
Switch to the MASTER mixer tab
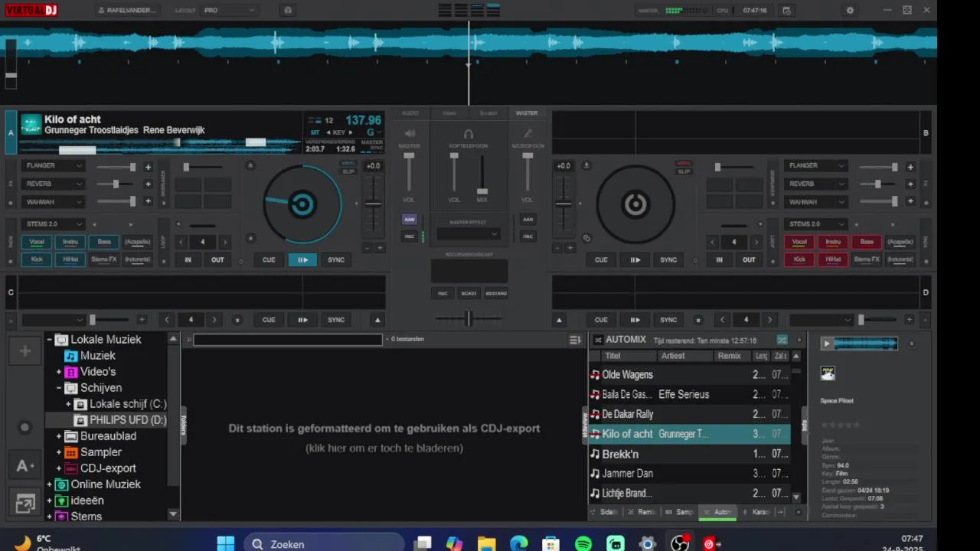pyautogui.click(x=527, y=113)
